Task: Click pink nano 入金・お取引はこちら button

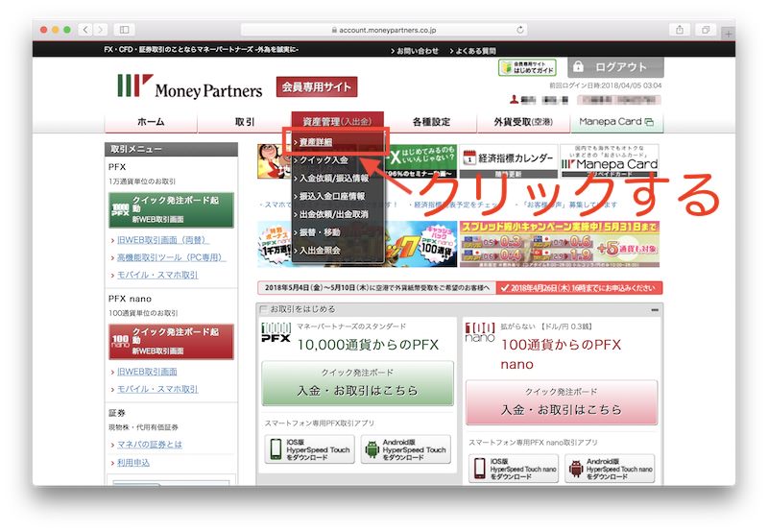Action: (x=562, y=402)
